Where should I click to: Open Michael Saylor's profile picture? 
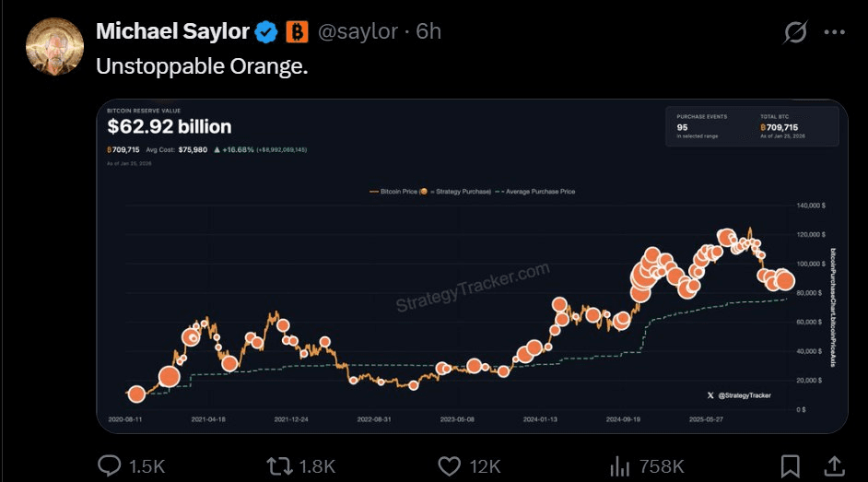(x=55, y=47)
